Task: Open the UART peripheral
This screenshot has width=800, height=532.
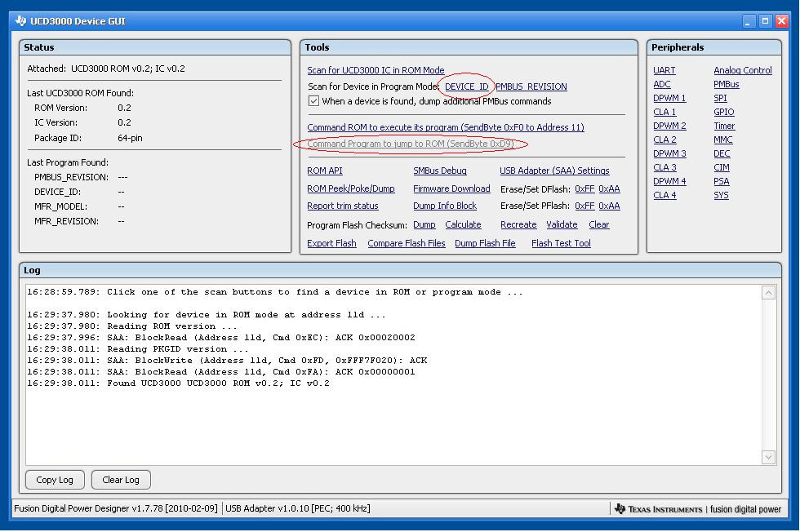Action: tap(664, 70)
